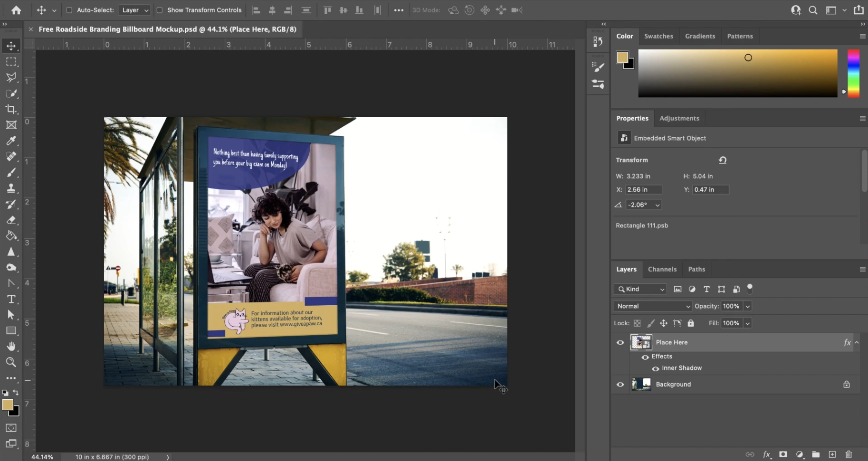Screen dimensions: 868x461
Task: Delete layer using trash icon
Action: coord(849,454)
